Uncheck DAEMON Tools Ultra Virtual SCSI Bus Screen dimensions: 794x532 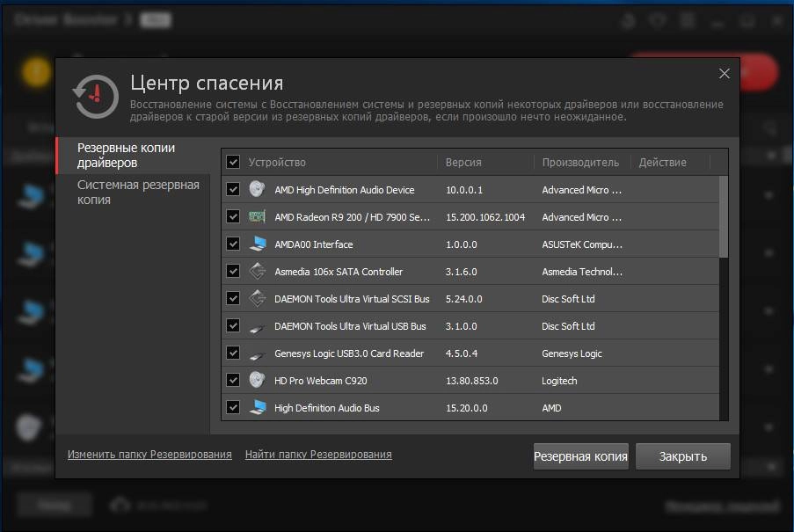coord(233,298)
